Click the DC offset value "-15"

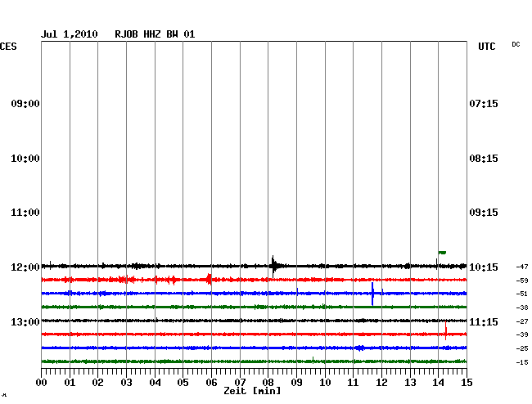tap(522, 362)
